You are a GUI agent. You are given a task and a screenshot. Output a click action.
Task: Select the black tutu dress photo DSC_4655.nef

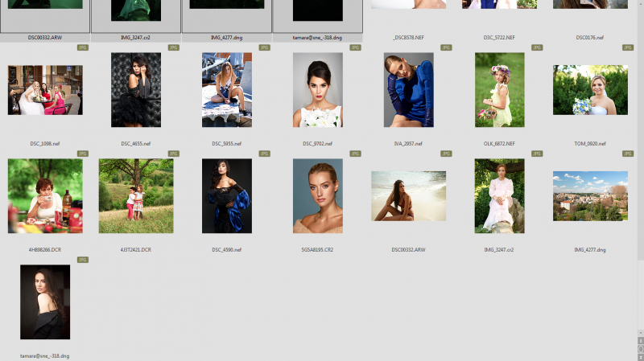[x=136, y=90]
